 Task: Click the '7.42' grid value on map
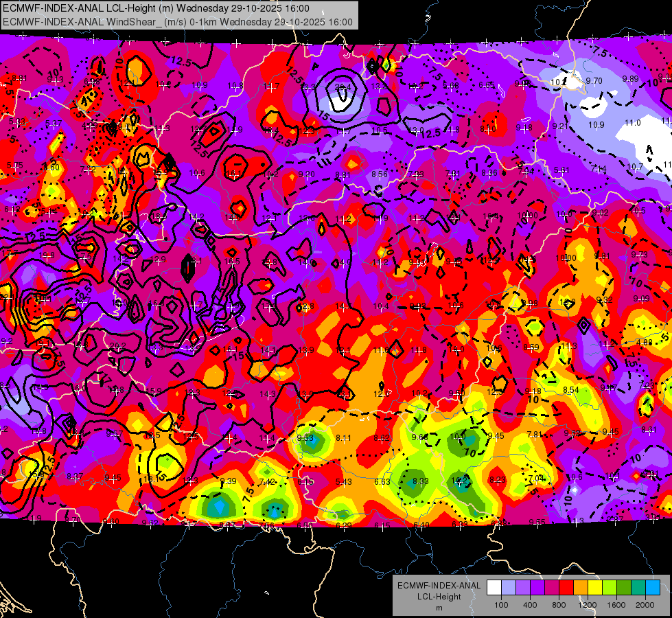pyautogui.click(x=266, y=482)
